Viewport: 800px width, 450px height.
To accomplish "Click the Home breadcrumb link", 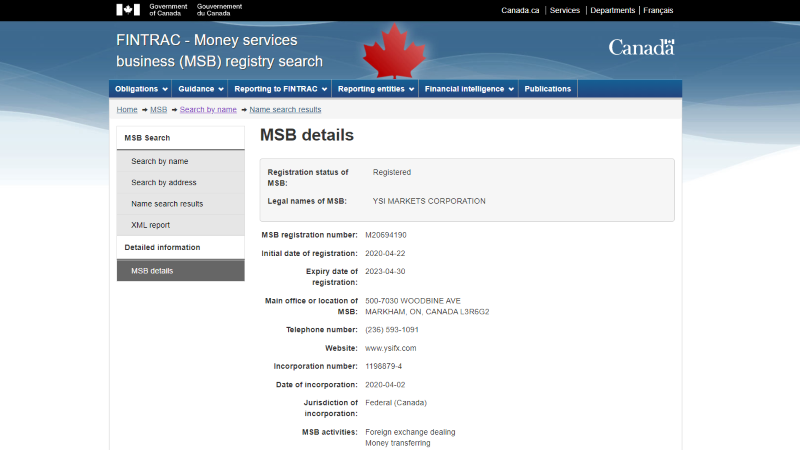I will (x=127, y=109).
